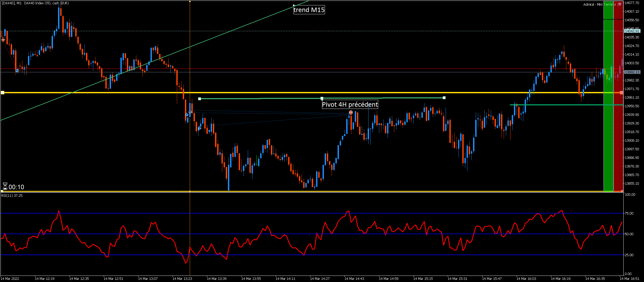Screen dimensions: 644x282
Task: Select the right anchor of the green Pivot line
Action: point(444,98)
